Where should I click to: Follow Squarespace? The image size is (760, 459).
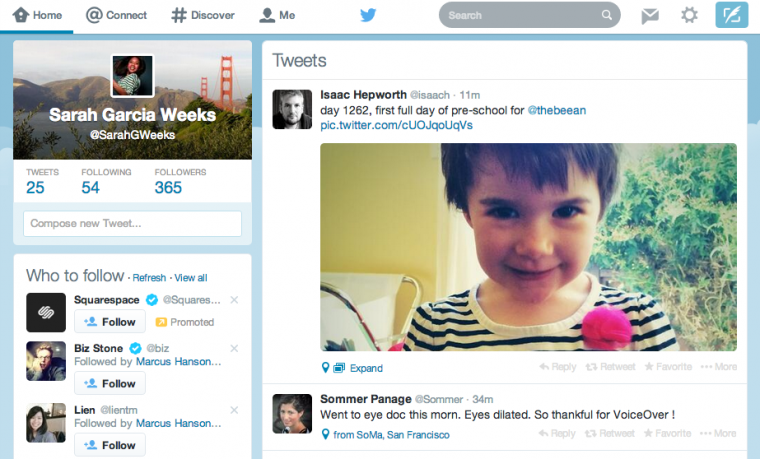[x=110, y=322]
